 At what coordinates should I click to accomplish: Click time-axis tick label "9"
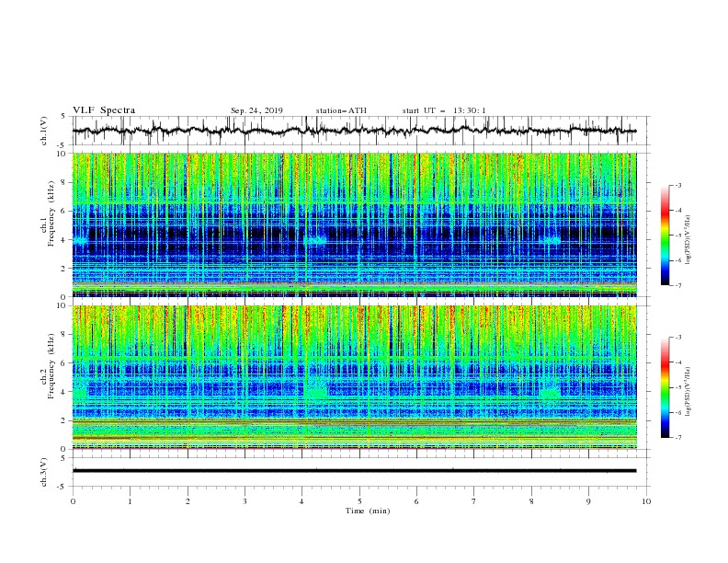tap(588, 501)
